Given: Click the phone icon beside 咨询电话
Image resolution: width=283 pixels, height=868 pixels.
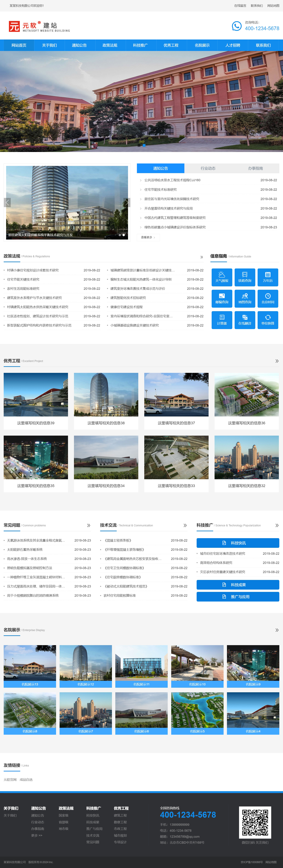Looking at the screenshot, I should point(236,26).
